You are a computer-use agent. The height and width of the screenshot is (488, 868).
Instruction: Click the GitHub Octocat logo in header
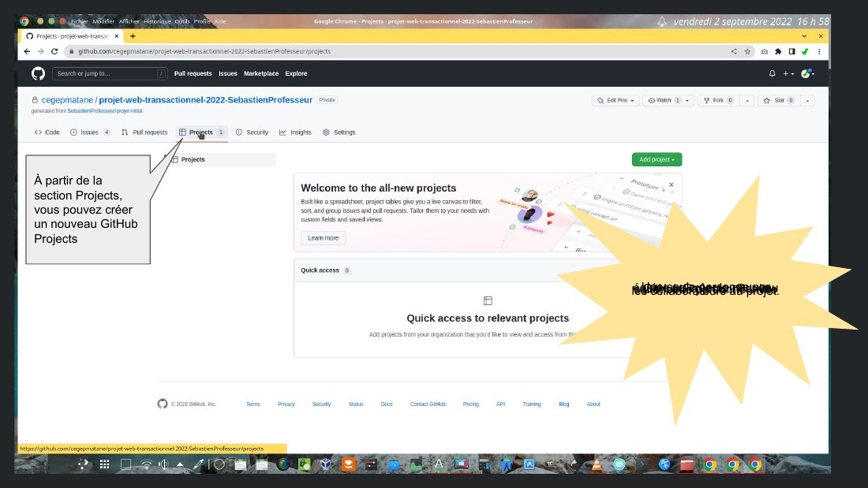click(38, 73)
